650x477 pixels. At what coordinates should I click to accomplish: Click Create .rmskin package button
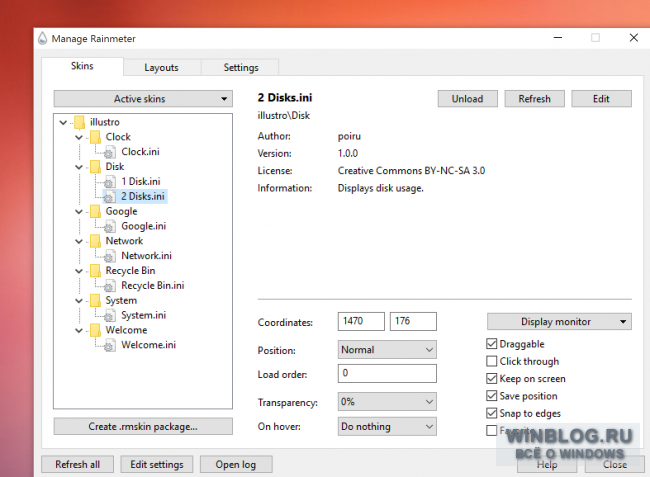coord(143,426)
